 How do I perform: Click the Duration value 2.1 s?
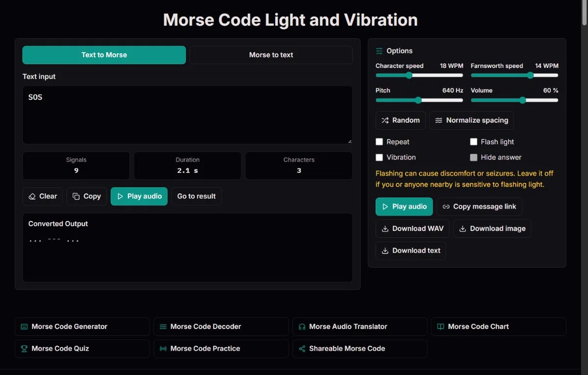(x=188, y=171)
